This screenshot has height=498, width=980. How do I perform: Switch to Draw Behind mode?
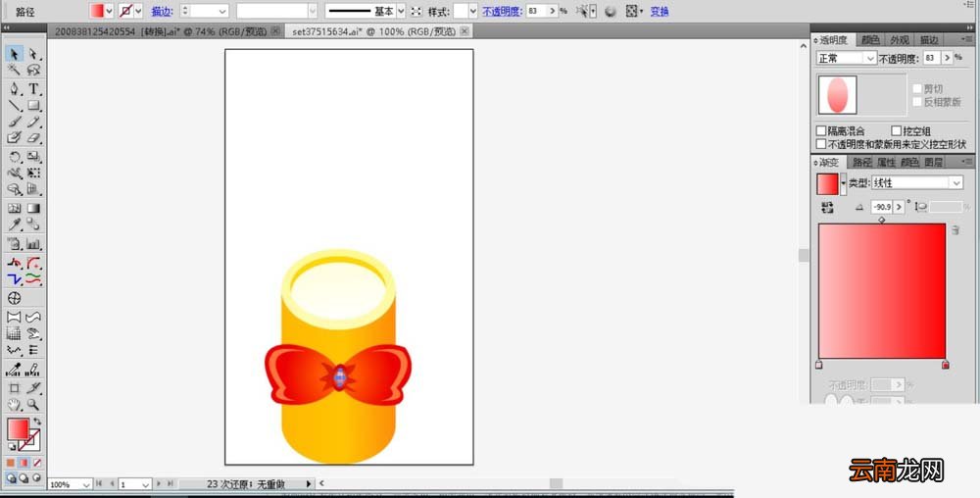[24, 478]
